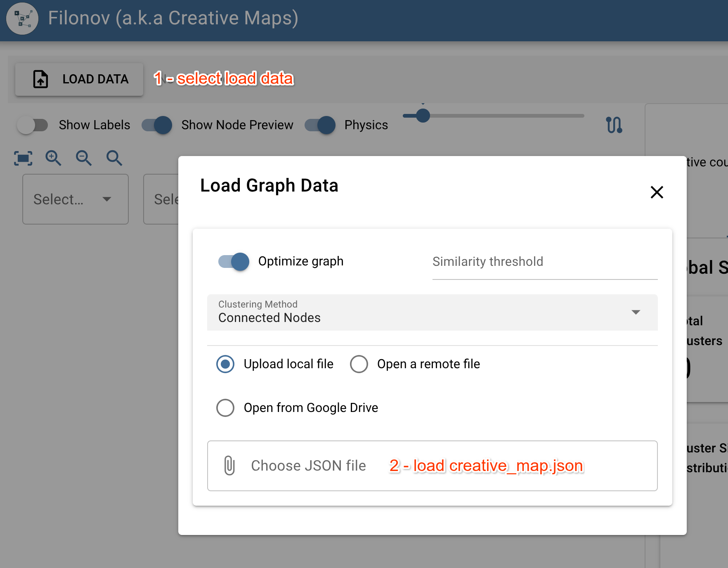Switch off Optimize graph toggle
The width and height of the screenshot is (728, 568).
coord(234,261)
